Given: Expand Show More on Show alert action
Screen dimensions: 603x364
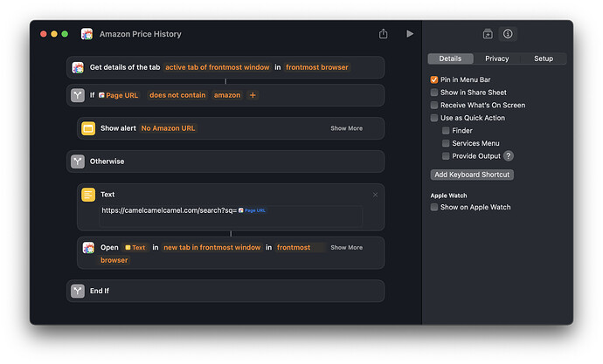Looking at the screenshot, I should pos(346,128).
